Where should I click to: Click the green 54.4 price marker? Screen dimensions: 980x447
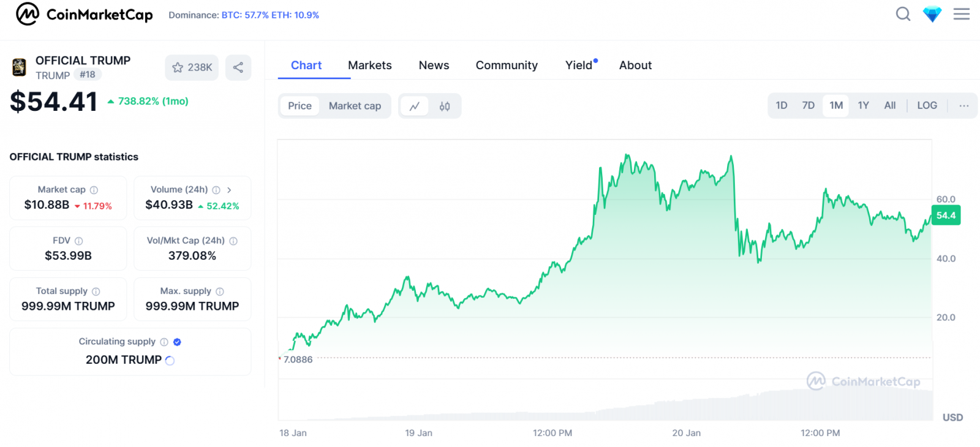coord(945,216)
